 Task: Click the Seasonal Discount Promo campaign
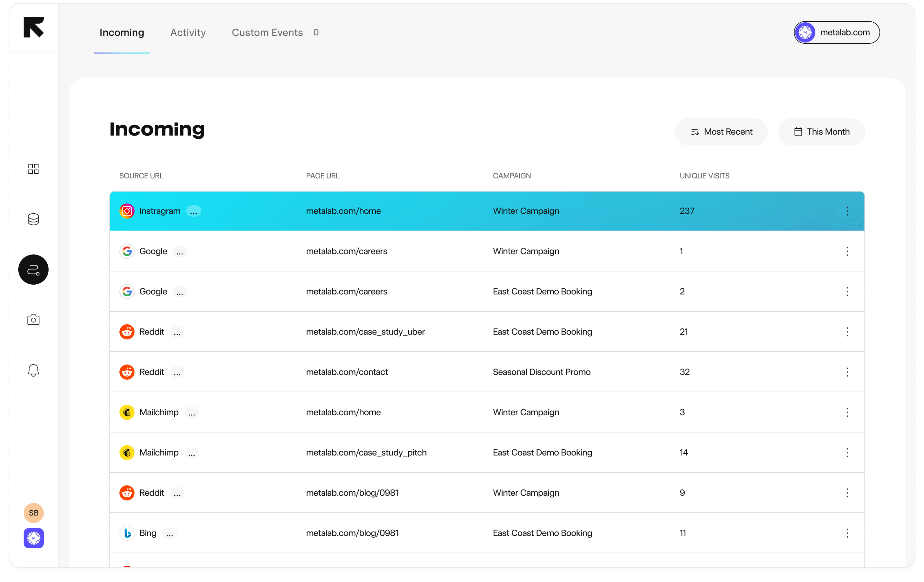pos(541,372)
